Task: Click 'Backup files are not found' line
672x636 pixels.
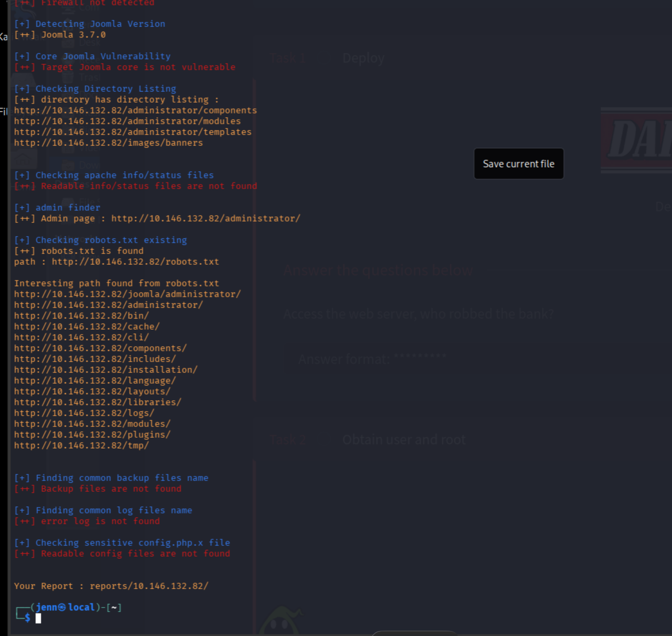Action: tap(98, 489)
